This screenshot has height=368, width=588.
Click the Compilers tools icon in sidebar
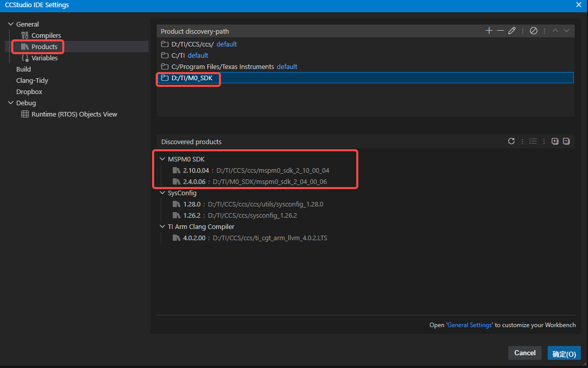pos(25,36)
